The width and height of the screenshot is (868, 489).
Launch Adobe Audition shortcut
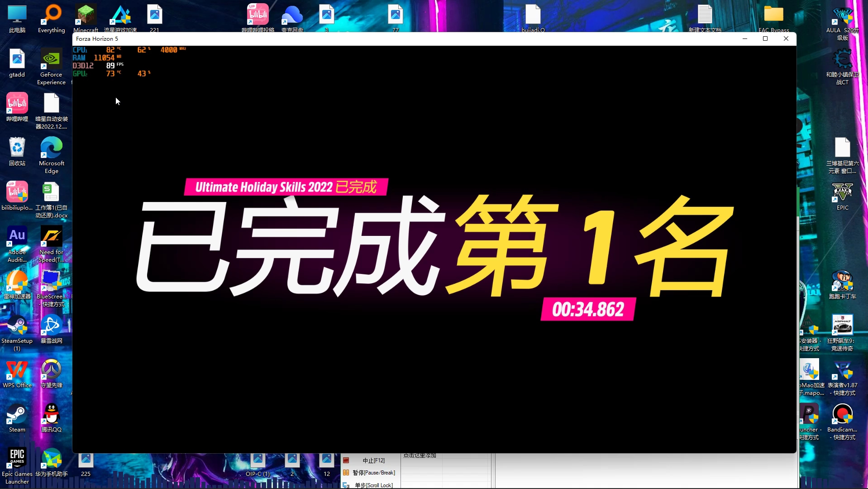(x=17, y=244)
